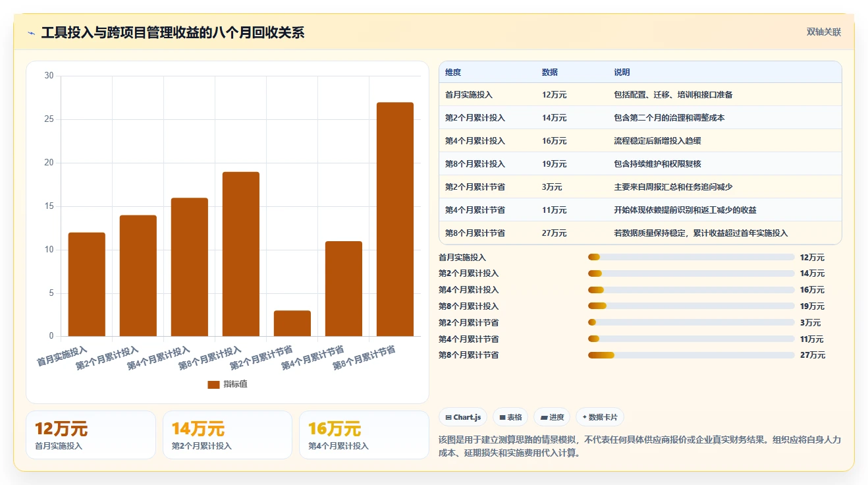Click x-axis label 第8个月累计投入 under the chart
This screenshot has height=485, width=868.
click(210, 358)
